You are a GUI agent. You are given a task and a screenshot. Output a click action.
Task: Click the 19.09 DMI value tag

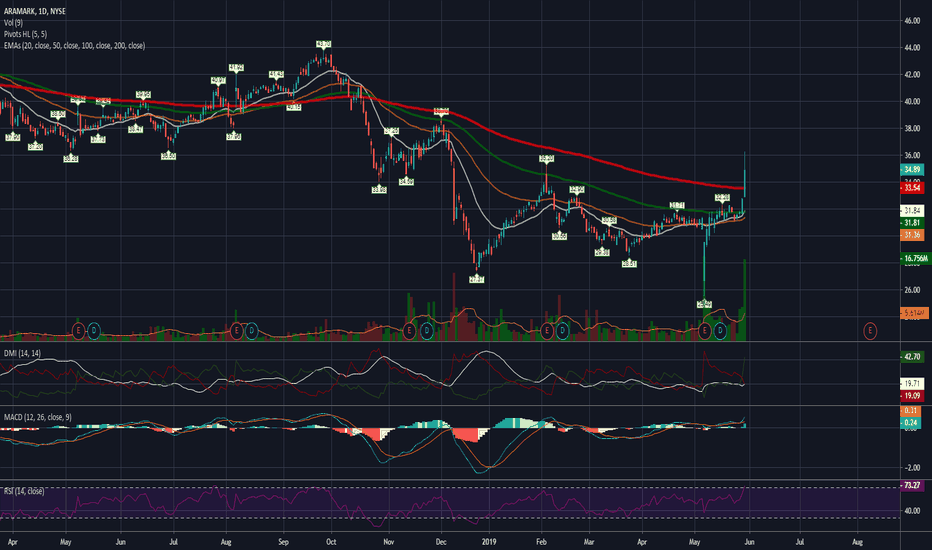[x=912, y=396]
